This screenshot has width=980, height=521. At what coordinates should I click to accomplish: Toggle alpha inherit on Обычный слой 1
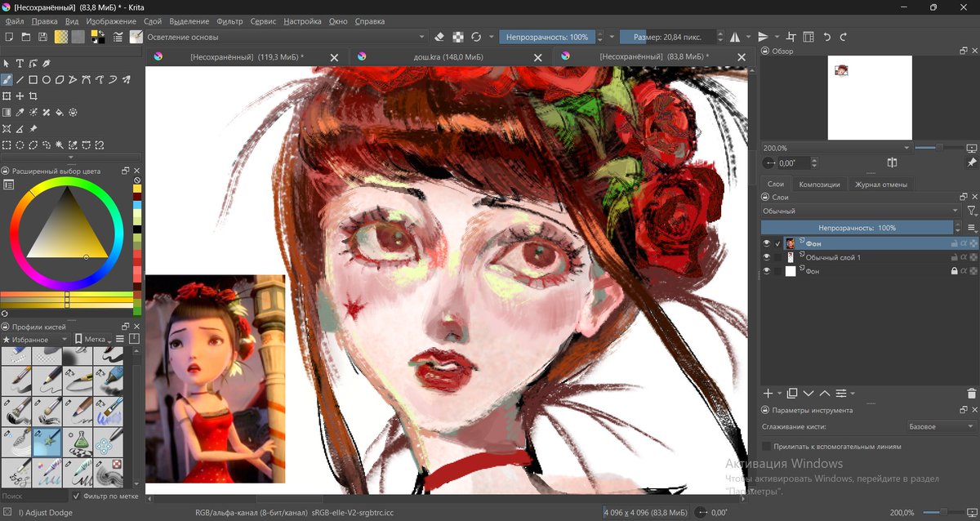964,257
